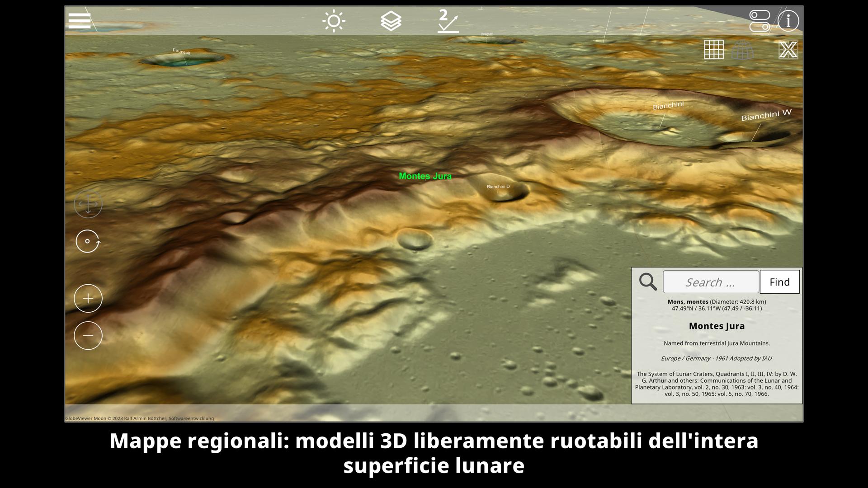The width and height of the screenshot is (868, 488).
Task: Click the pan/move control icon
Action: pos(88,204)
